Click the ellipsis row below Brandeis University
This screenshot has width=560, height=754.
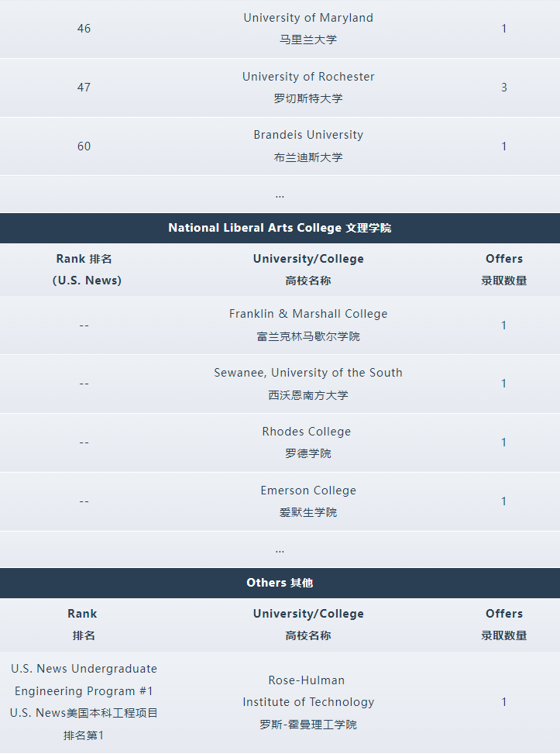coord(280,195)
